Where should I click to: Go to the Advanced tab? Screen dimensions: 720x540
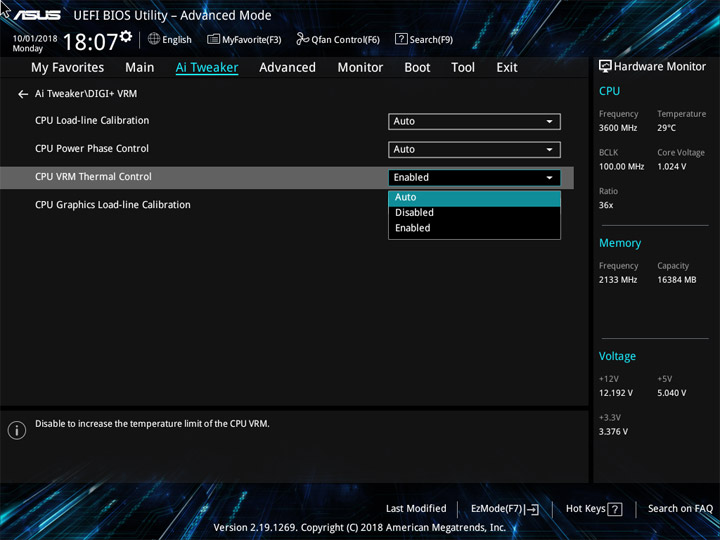pos(287,68)
